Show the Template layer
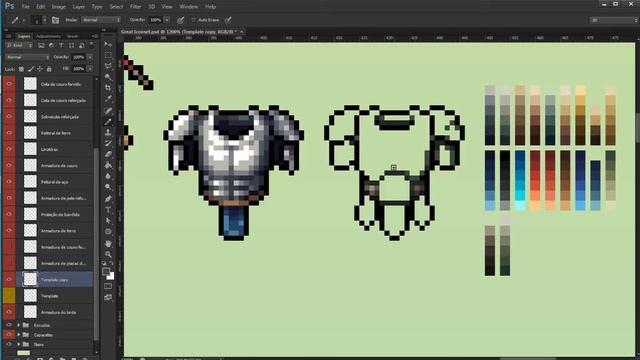Image resolution: width=640 pixels, height=360 pixels. point(9,296)
